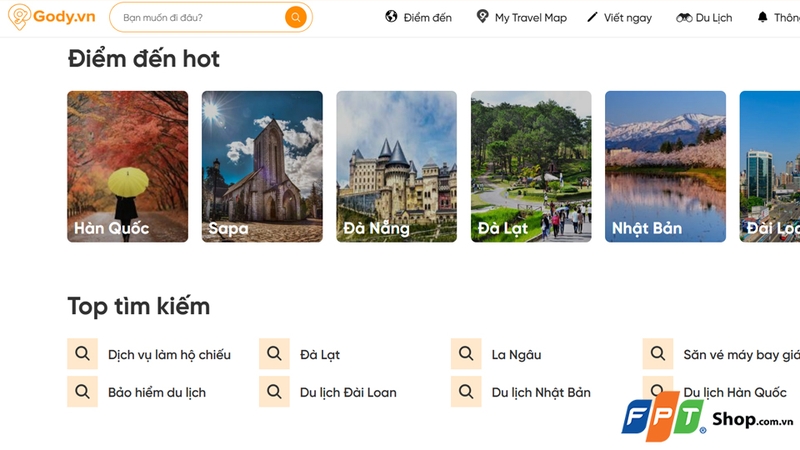Open the Điểm đến menu

click(427, 18)
